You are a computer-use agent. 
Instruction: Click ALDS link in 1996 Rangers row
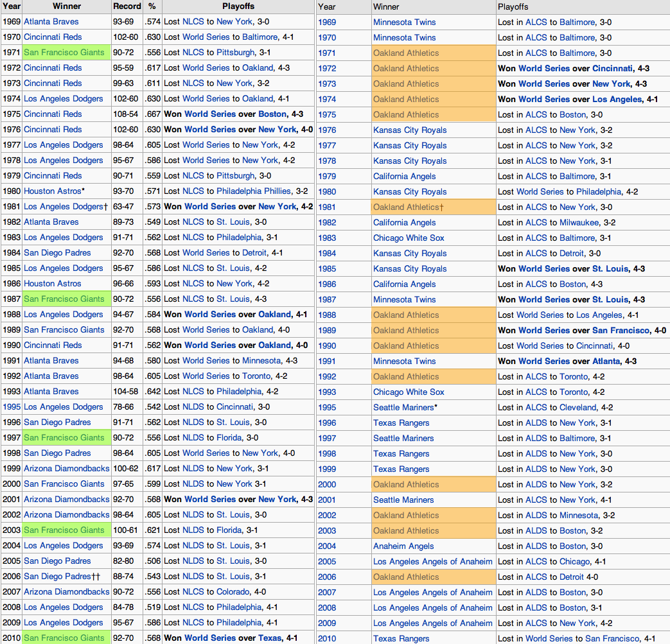click(536, 422)
